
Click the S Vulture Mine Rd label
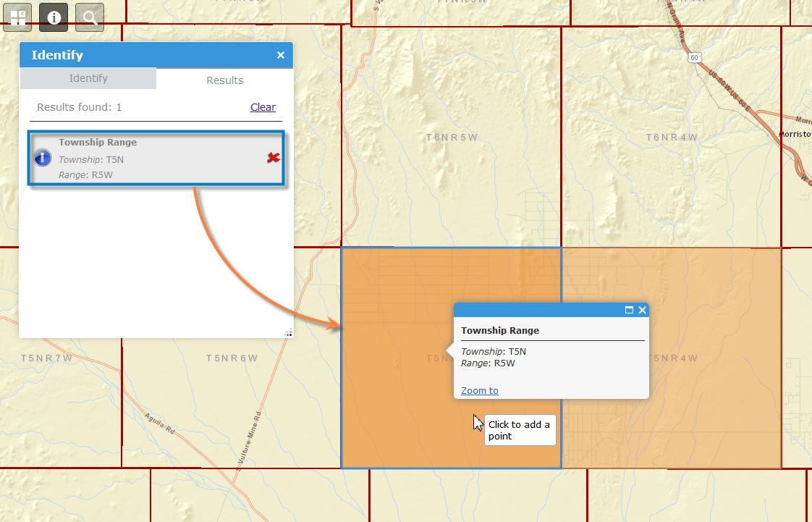pyautogui.click(x=249, y=441)
